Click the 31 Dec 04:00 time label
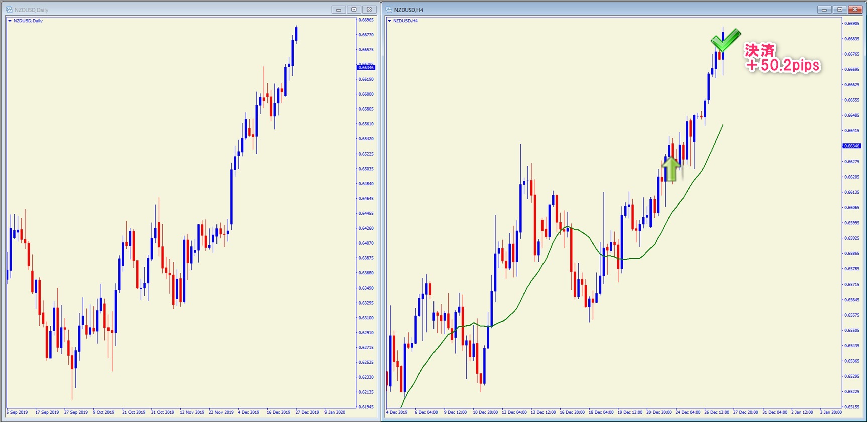Screen dimensions: 868x423 (x=775, y=412)
